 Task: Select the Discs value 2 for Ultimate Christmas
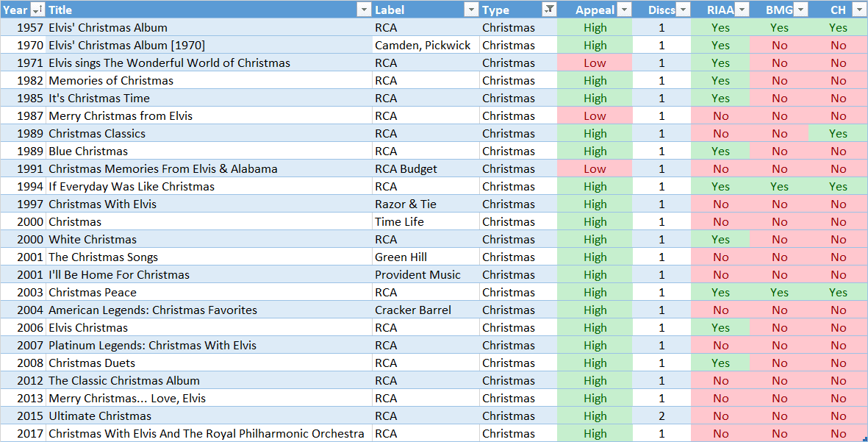[661, 416]
